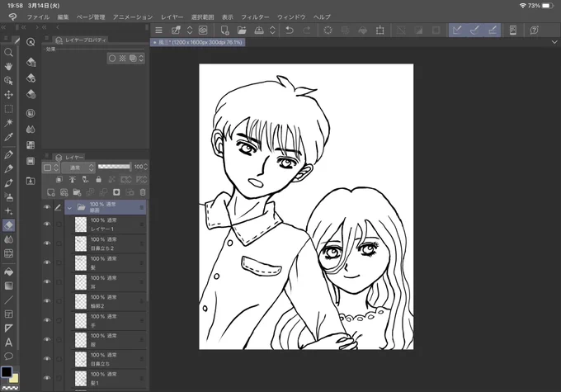Open the Clip Studio help support icon
561x392 pixels.
tap(534, 31)
